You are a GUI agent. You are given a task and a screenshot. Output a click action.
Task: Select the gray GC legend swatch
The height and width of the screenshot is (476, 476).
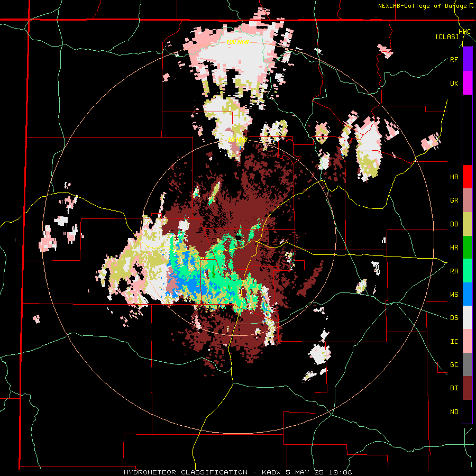pyautogui.click(x=467, y=364)
